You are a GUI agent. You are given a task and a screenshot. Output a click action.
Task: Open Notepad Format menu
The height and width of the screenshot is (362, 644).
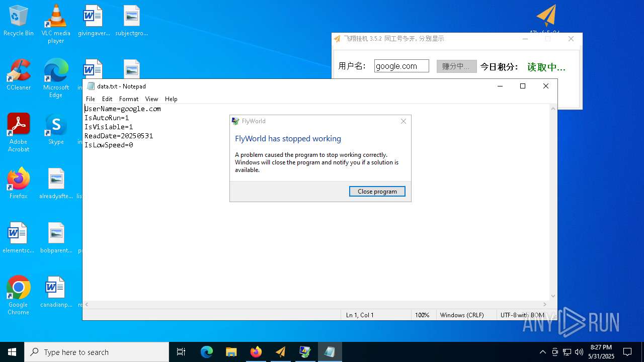[129, 99]
